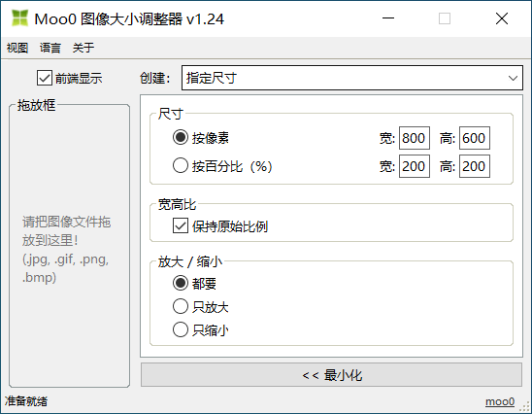Click the percent height field next to 高

pyautogui.click(x=475, y=166)
